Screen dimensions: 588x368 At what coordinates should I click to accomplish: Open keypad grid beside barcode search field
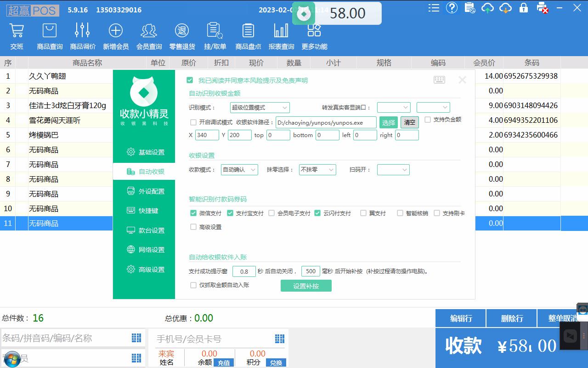pyautogui.click(x=136, y=338)
